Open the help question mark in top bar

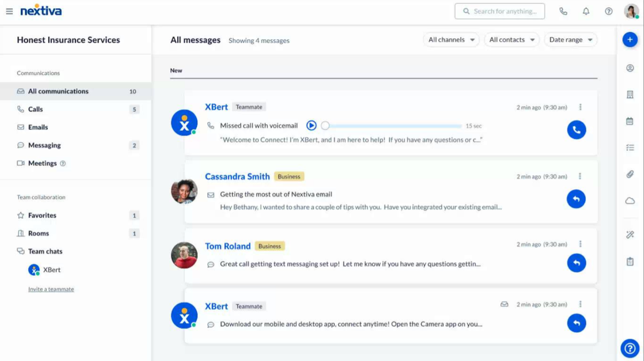(x=609, y=11)
